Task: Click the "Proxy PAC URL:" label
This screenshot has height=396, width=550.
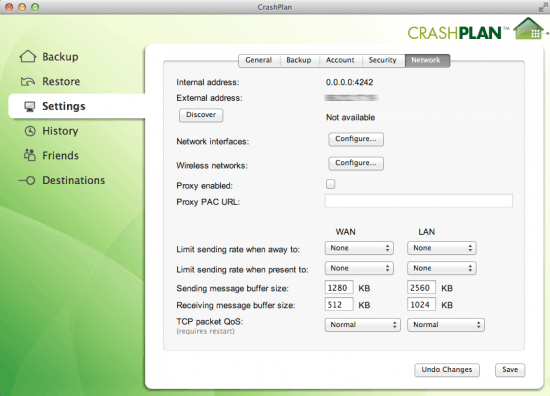Action: (x=208, y=202)
